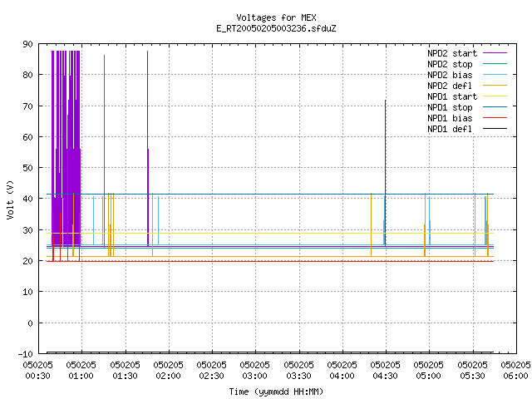Click the y-axis tick label 10
The height and width of the screenshot is (399, 532).
click(x=27, y=292)
